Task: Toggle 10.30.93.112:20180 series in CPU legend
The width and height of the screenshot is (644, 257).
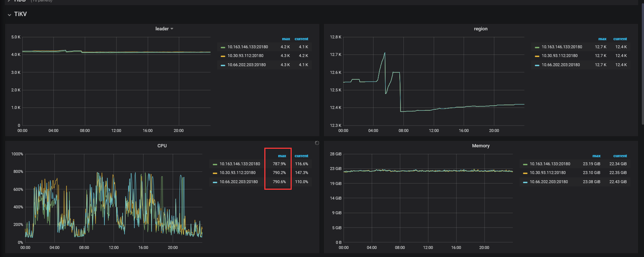Action: (x=237, y=173)
